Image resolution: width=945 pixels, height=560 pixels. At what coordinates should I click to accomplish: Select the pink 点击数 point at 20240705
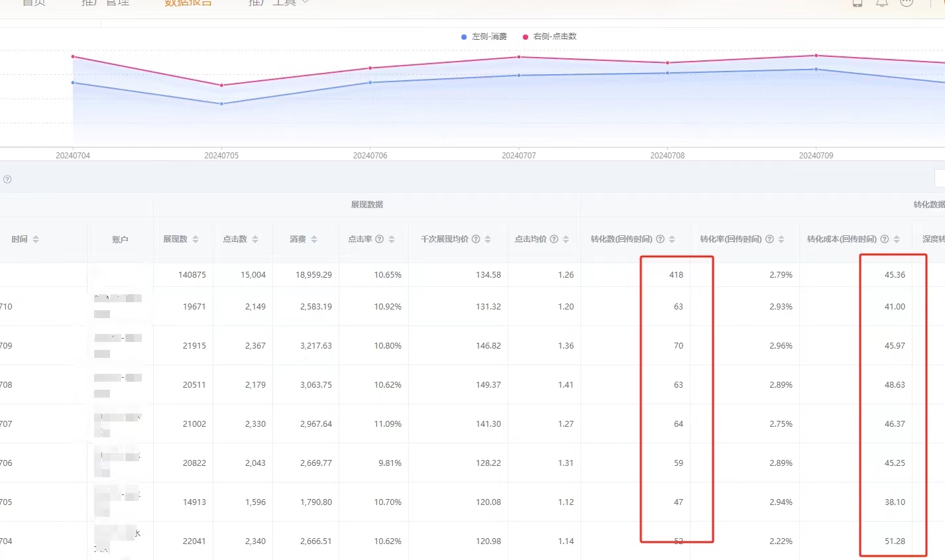click(221, 85)
